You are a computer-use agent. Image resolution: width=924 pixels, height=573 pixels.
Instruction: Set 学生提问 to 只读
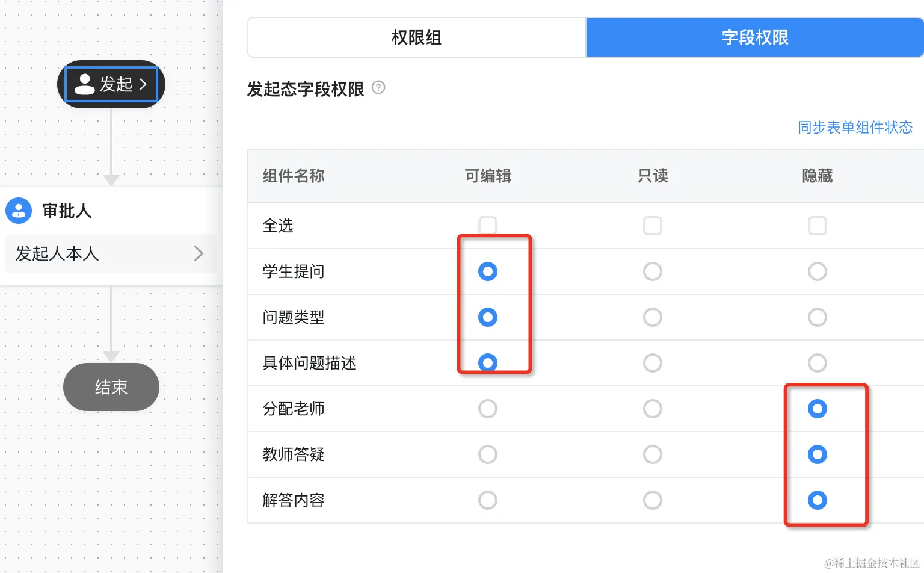pyautogui.click(x=653, y=271)
